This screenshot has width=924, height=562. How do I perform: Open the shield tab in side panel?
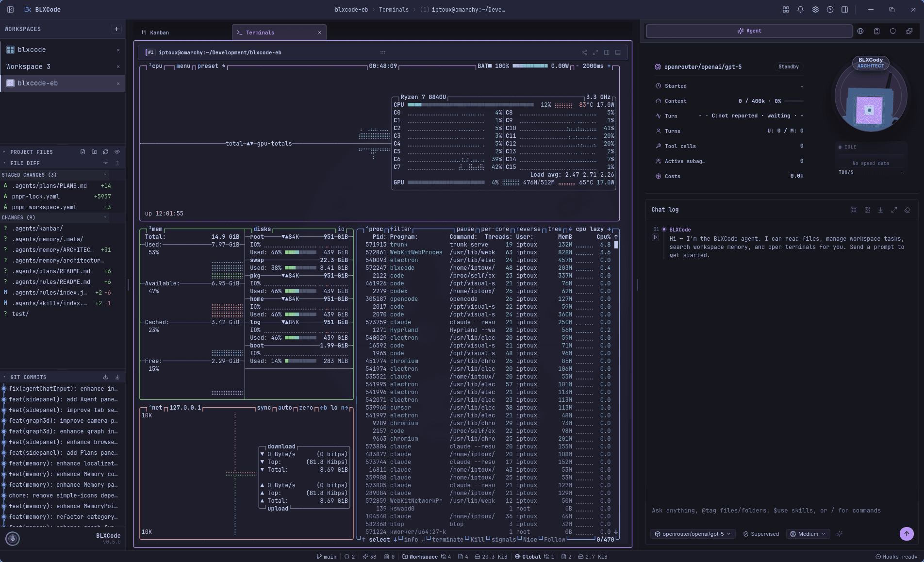tap(893, 31)
